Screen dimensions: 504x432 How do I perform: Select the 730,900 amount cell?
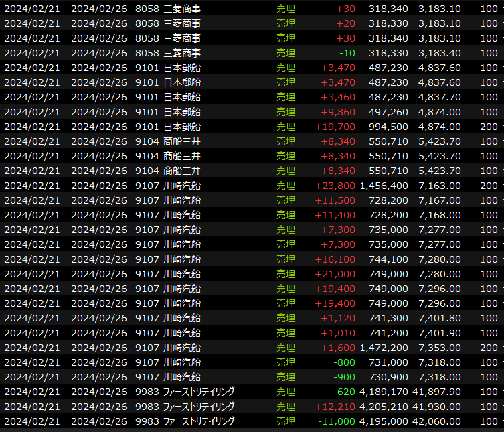point(388,377)
